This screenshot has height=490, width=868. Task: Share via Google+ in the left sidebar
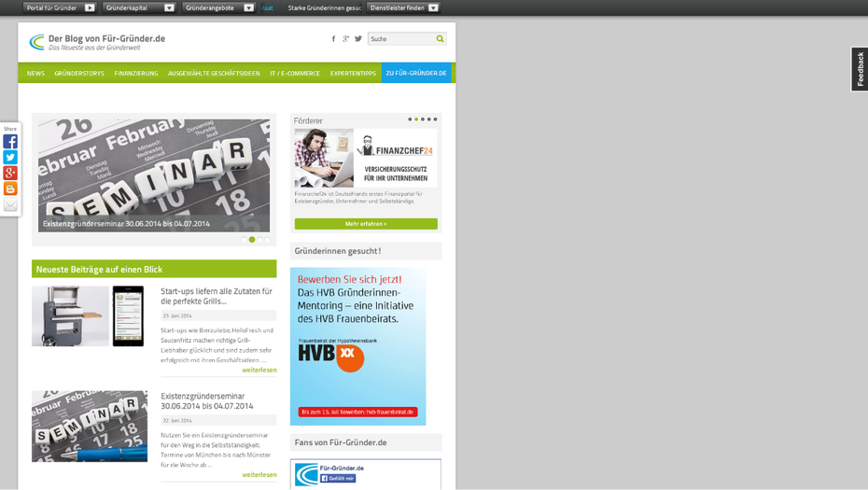point(10,174)
